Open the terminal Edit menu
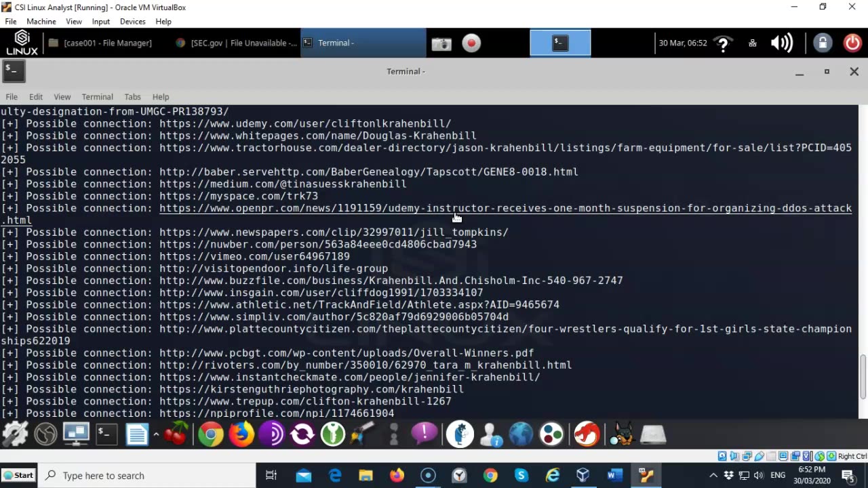 tap(36, 97)
